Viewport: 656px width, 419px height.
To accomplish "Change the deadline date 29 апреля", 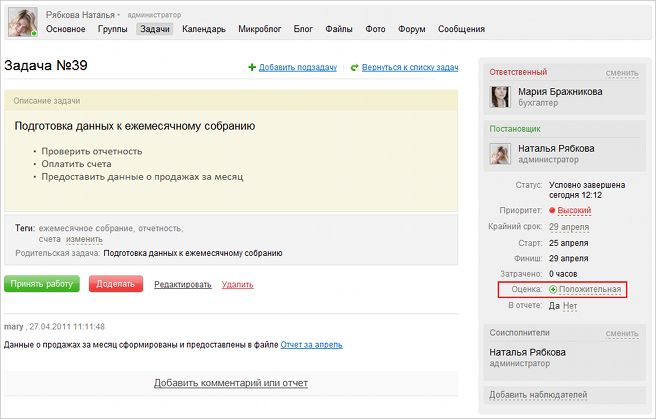I will point(568,227).
